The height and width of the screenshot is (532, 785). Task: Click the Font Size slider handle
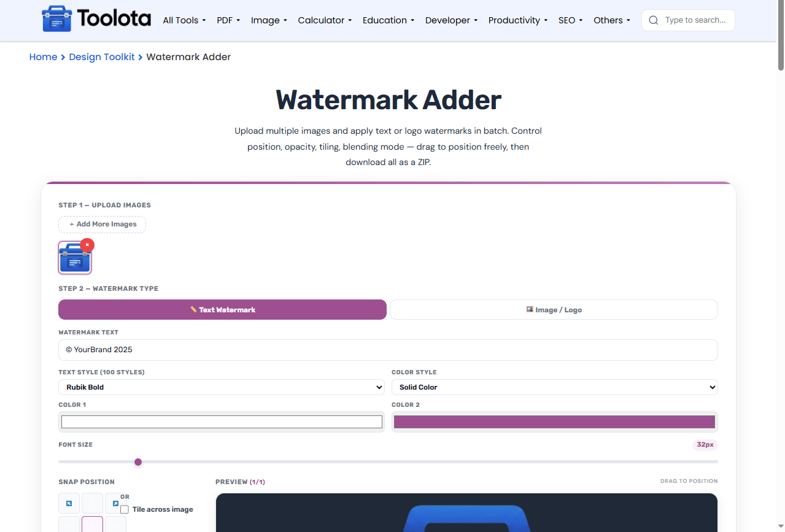point(138,462)
